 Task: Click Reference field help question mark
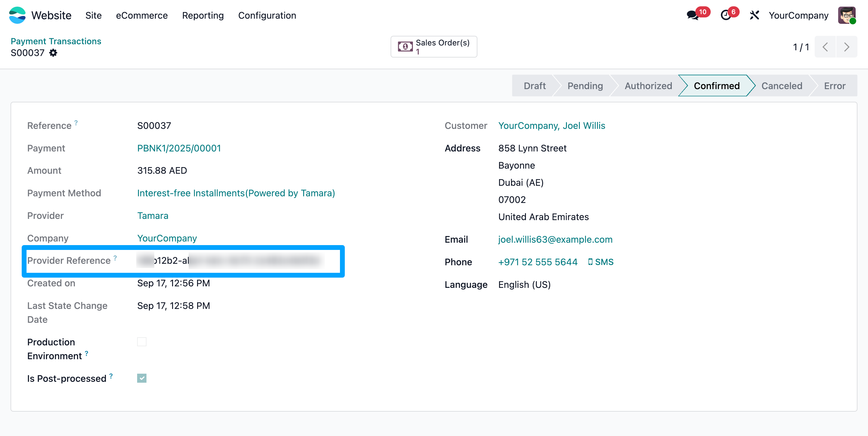[x=76, y=123]
